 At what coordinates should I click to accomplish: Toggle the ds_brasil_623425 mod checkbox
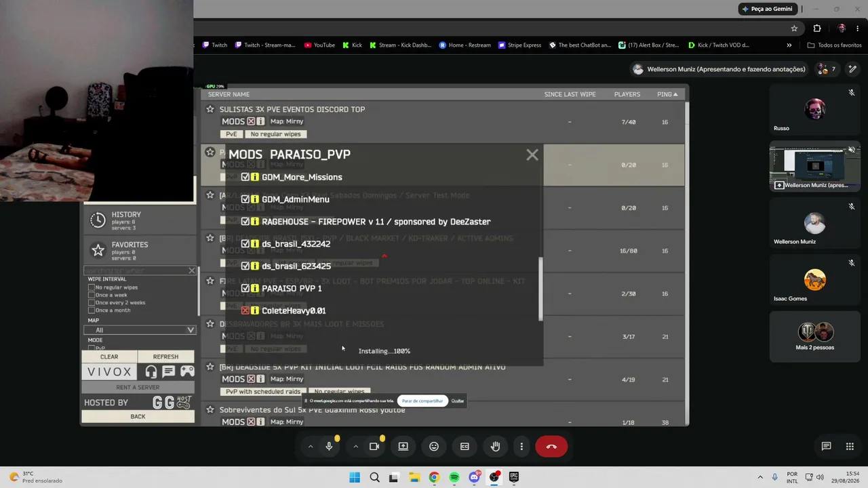[245, 266]
